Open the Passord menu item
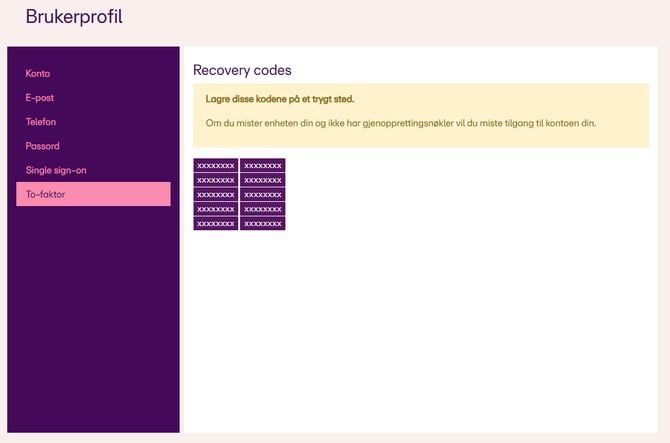Screen dimensions: 670x443 pos(43,146)
